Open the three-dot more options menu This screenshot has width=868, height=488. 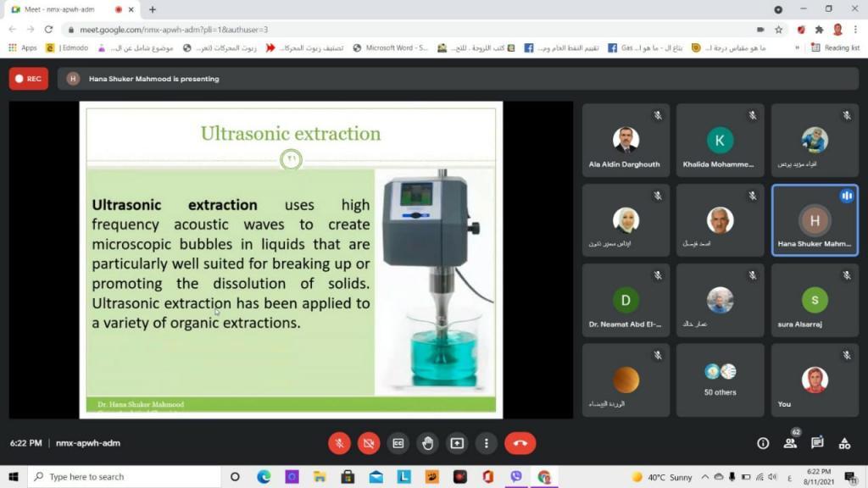pos(486,443)
